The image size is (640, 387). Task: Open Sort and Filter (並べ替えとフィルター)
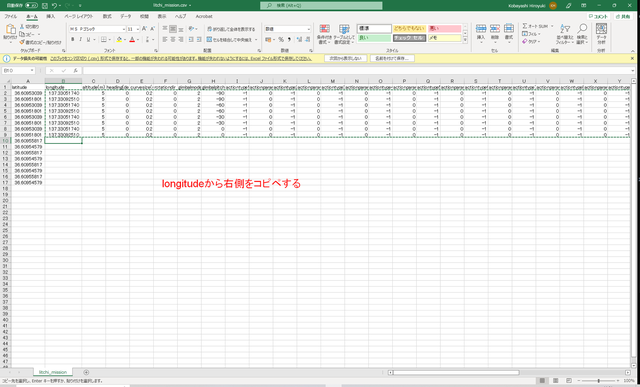(565, 34)
